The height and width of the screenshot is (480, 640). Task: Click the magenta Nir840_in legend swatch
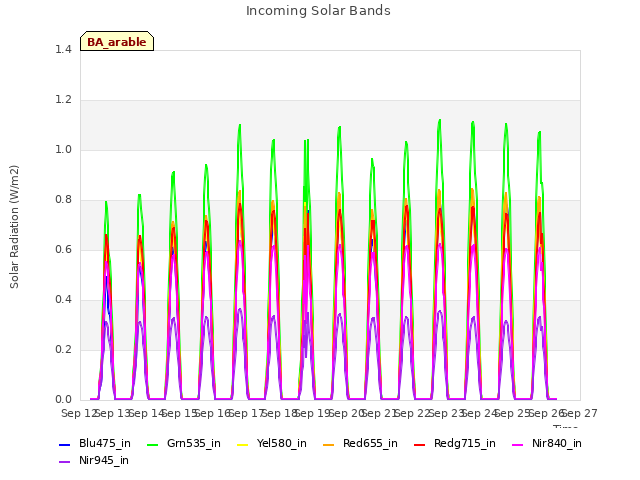(518, 444)
